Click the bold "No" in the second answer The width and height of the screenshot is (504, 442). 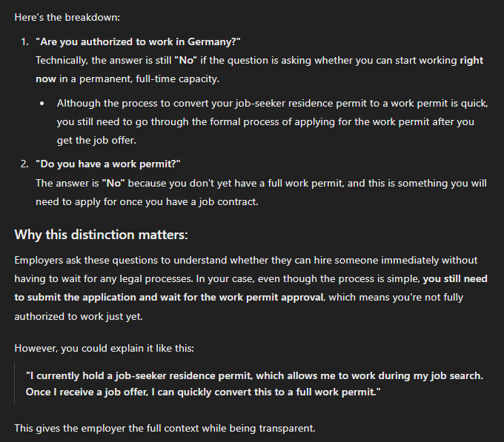(x=113, y=184)
